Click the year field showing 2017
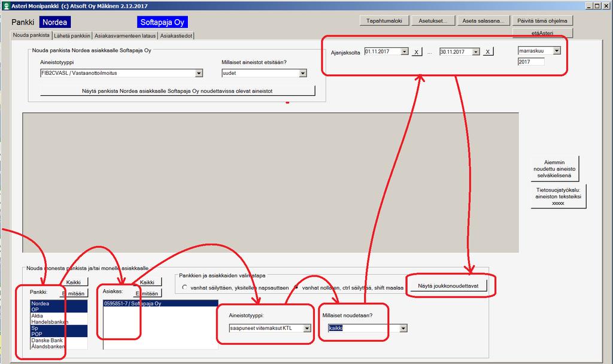Image resolution: width=613 pixels, height=364 pixels. point(531,62)
